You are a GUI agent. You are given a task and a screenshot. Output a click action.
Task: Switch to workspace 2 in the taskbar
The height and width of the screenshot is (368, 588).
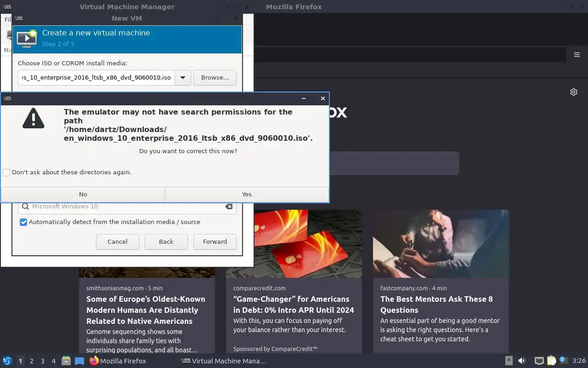(32, 361)
